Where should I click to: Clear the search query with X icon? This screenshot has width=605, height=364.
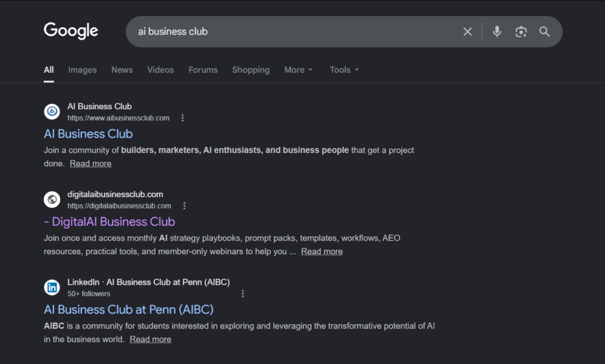click(467, 32)
